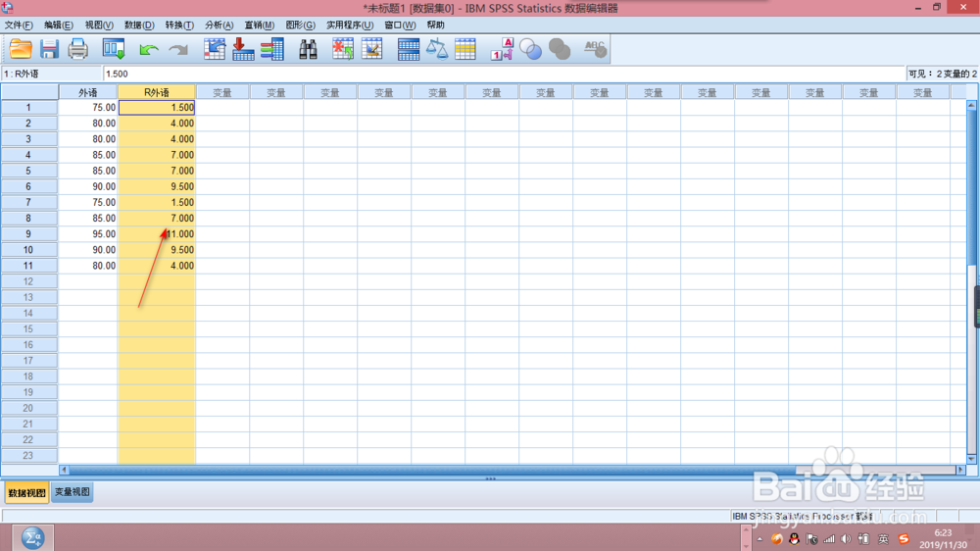Select row header 11

coord(28,266)
